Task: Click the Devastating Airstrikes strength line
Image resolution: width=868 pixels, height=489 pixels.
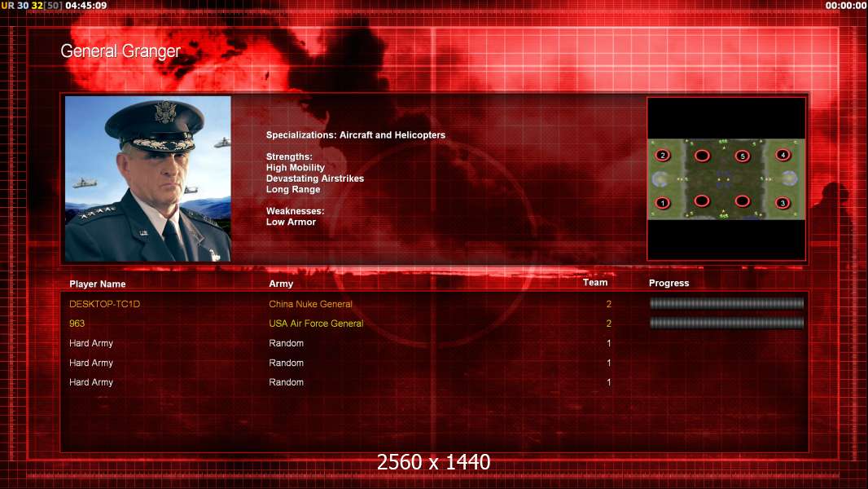Action: (x=315, y=178)
